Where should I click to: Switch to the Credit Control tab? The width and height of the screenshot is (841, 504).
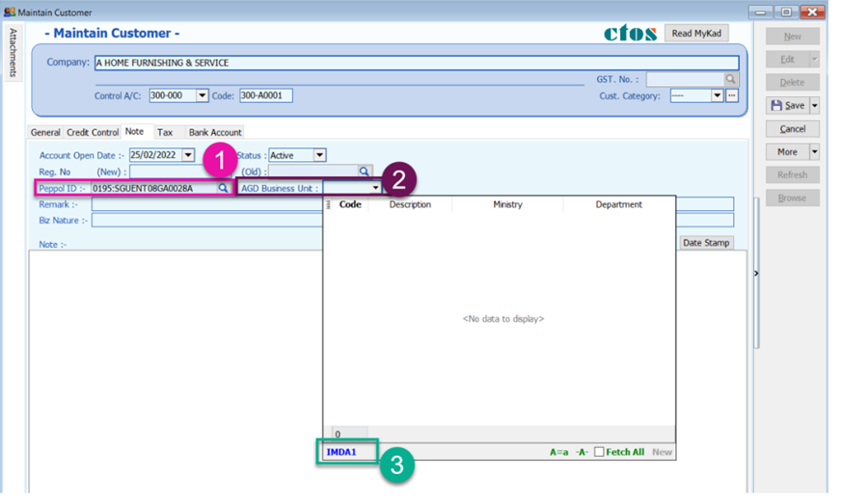pyautogui.click(x=93, y=132)
